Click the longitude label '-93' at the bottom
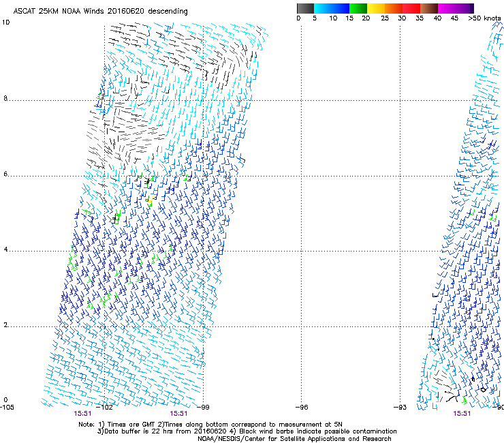 (400, 408)
